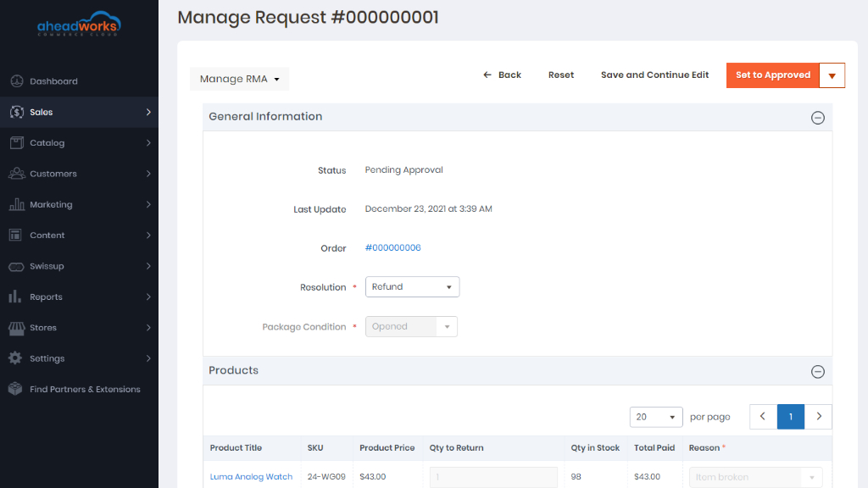This screenshot has width=868, height=488.
Task: Click the Set to Approved button
Action: (x=773, y=75)
